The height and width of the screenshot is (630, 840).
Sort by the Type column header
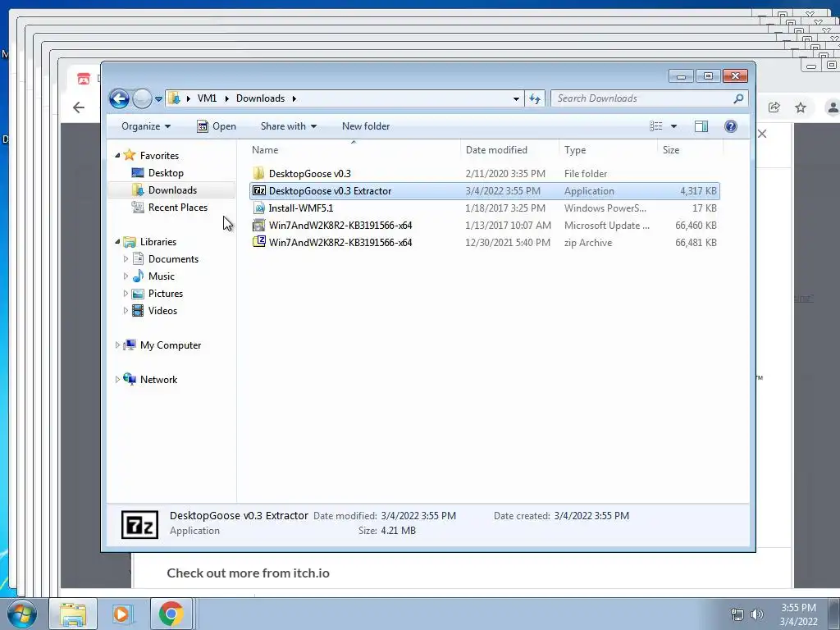(x=608, y=150)
